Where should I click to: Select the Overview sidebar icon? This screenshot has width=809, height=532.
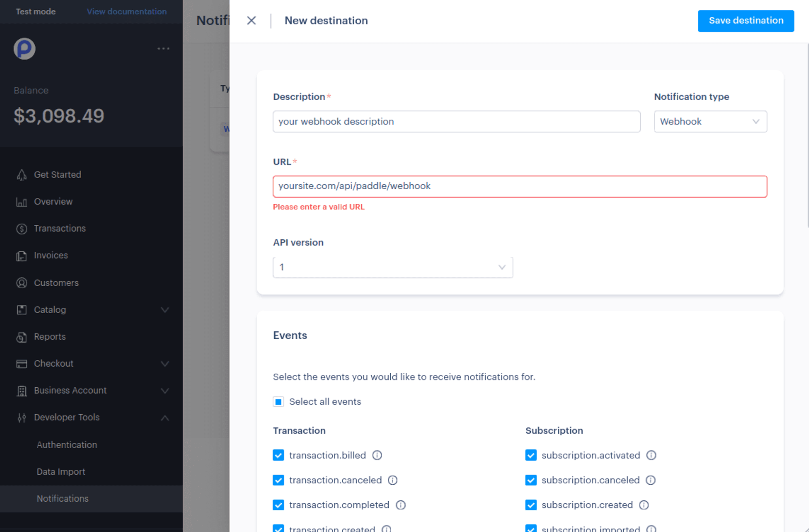(21, 201)
